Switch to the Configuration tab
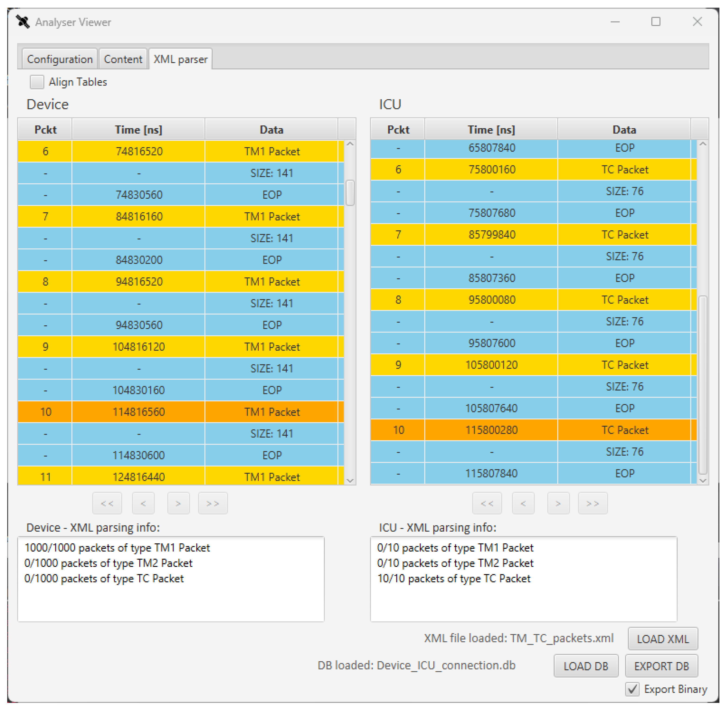 60,59
